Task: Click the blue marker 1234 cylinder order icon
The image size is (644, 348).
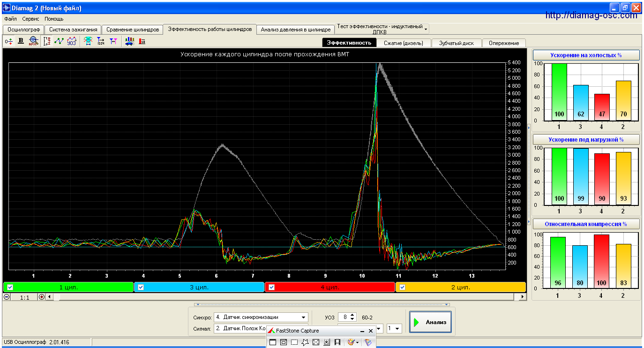Action: [x=101, y=41]
